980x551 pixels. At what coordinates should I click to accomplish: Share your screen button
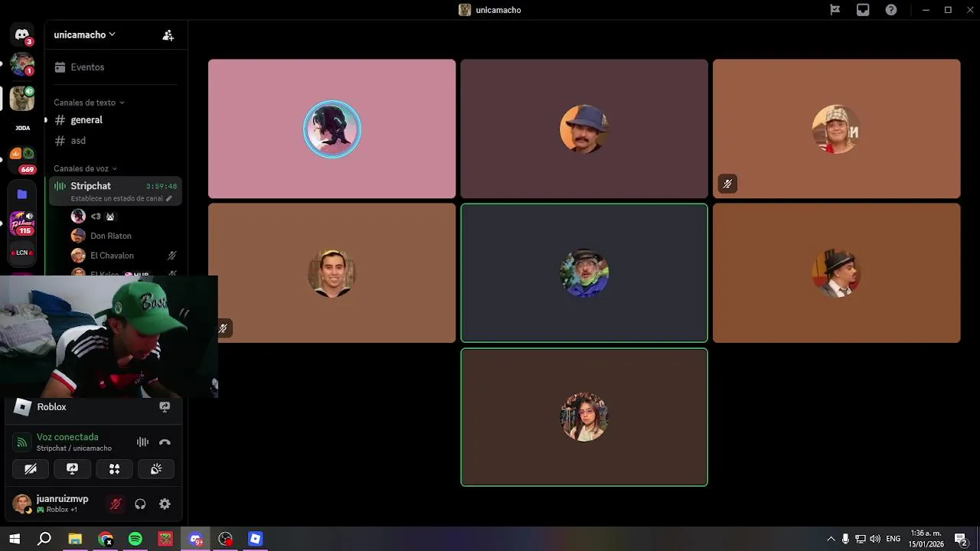[72, 469]
